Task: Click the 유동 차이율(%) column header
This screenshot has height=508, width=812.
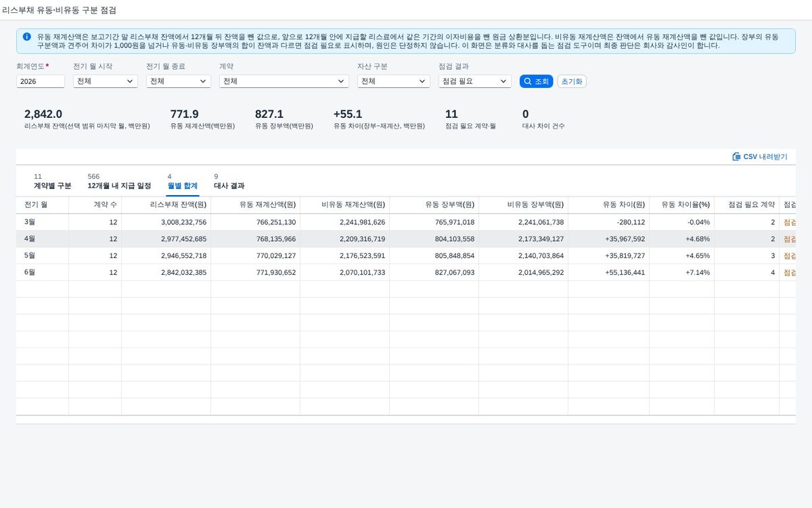Action: (x=682, y=205)
